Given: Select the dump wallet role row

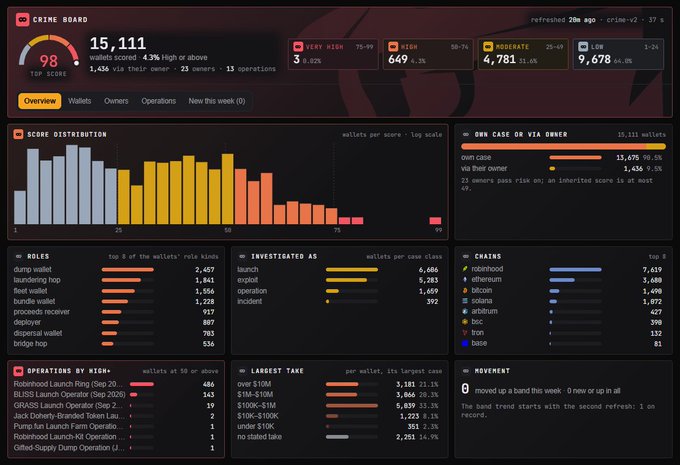Looking at the screenshot, I should (114, 269).
